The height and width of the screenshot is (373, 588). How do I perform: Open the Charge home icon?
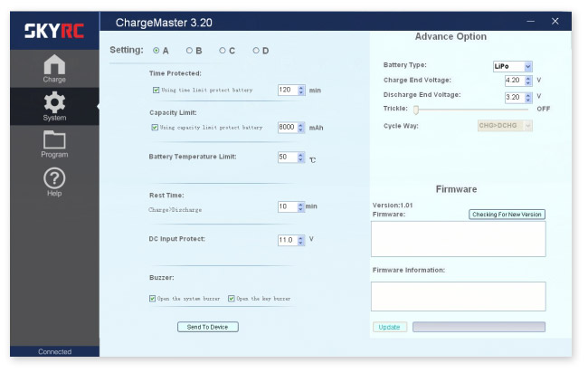coord(54,68)
